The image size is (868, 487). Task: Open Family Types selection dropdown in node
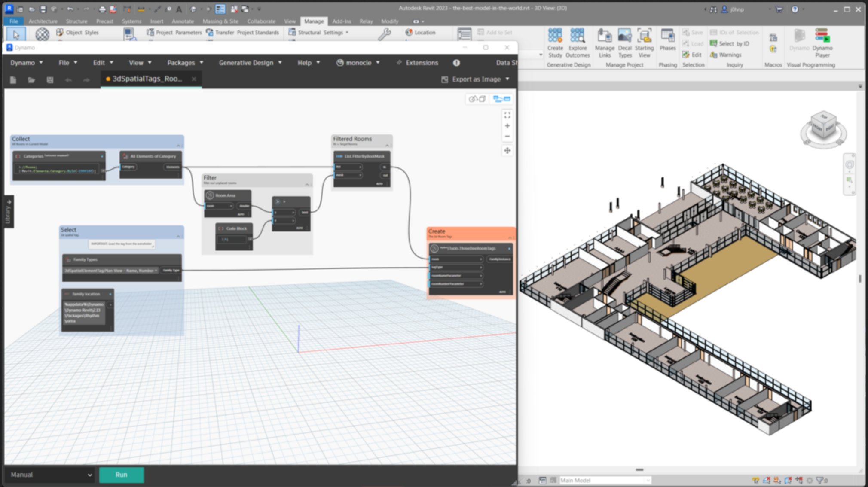(x=111, y=271)
